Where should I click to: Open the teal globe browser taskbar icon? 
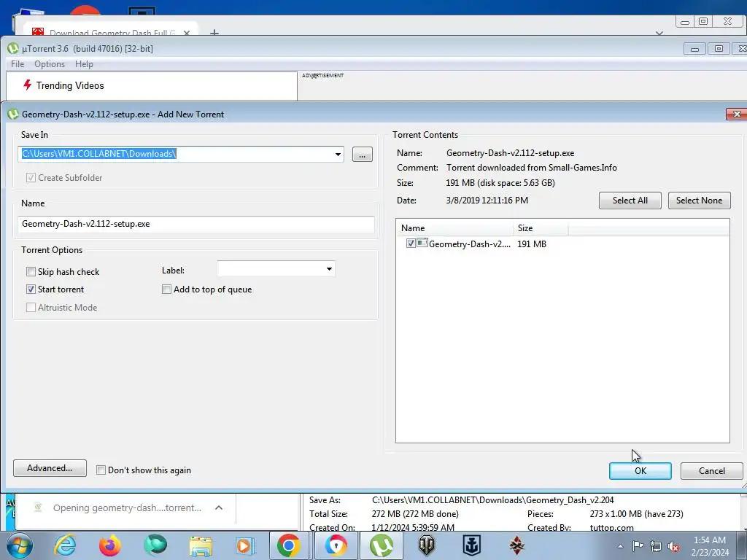point(155,545)
